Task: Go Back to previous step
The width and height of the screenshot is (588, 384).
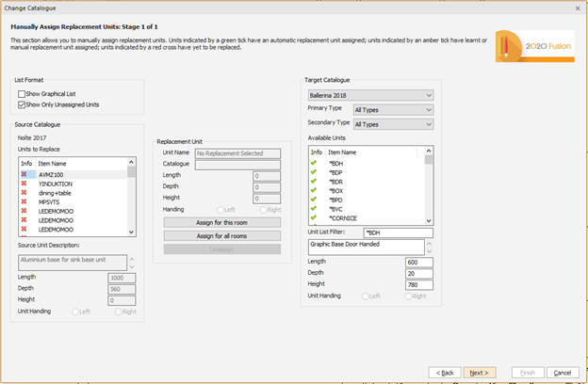Action: [x=445, y=373]
